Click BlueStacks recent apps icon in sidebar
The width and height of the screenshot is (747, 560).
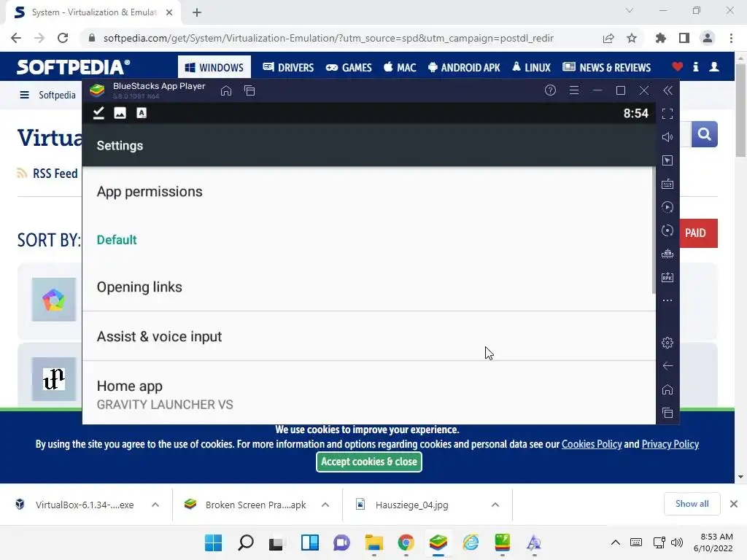(x=667, y=413)
